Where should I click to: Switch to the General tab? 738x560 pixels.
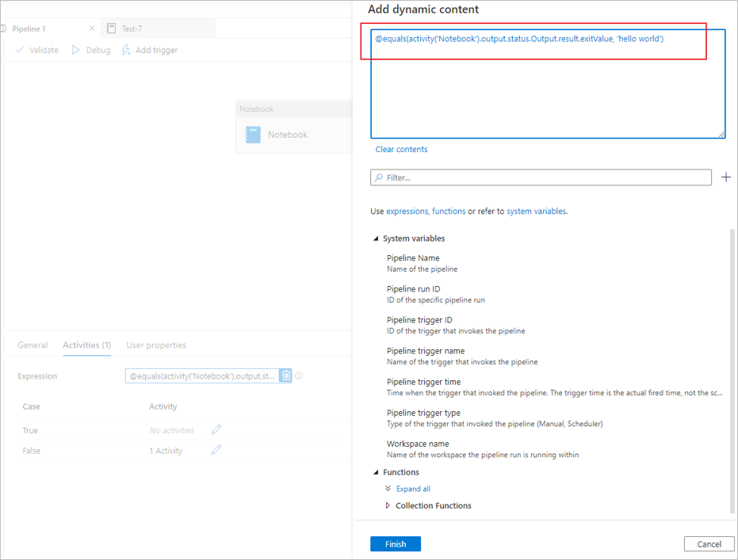(x=33, y=345)
